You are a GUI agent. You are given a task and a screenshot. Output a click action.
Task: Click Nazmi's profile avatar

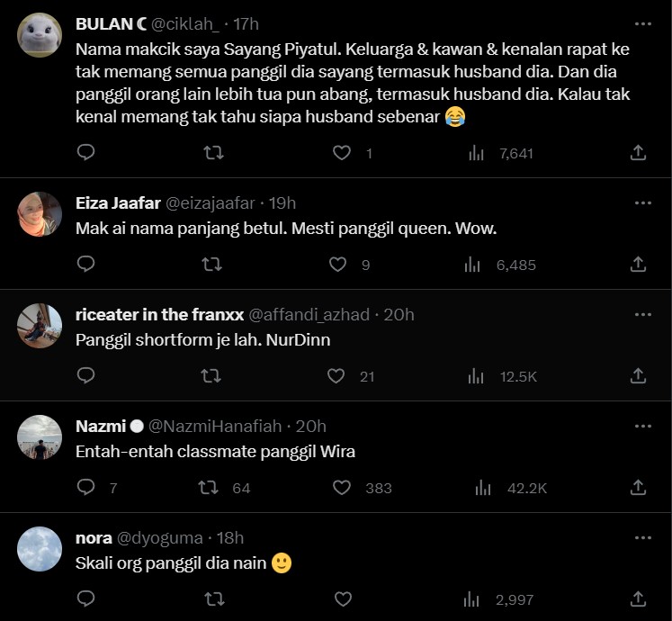[x=40, y=437]
